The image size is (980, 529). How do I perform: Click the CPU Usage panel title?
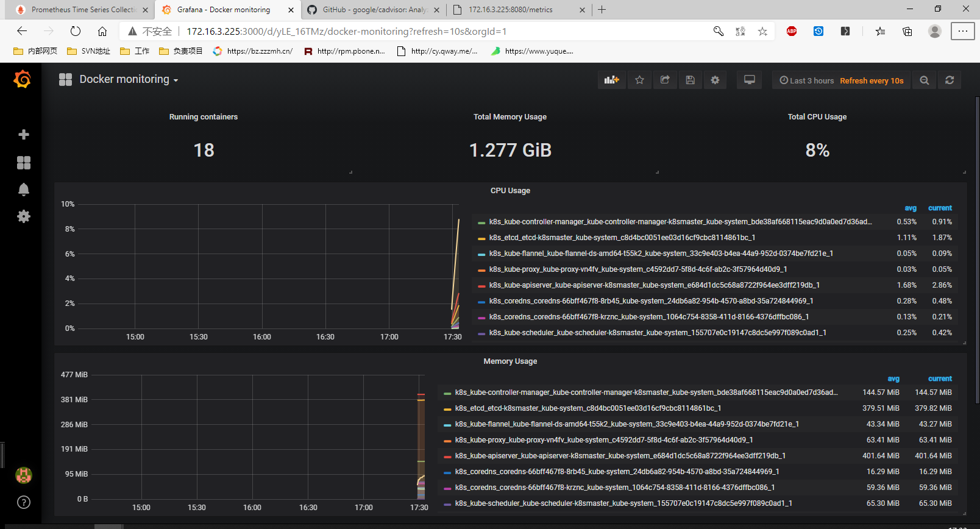(x=510, y=191)
